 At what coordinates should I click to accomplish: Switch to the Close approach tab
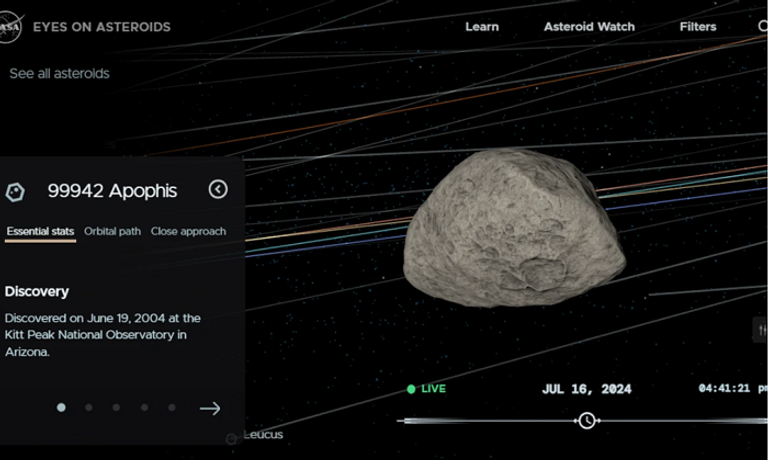click(x=188, y=231)
